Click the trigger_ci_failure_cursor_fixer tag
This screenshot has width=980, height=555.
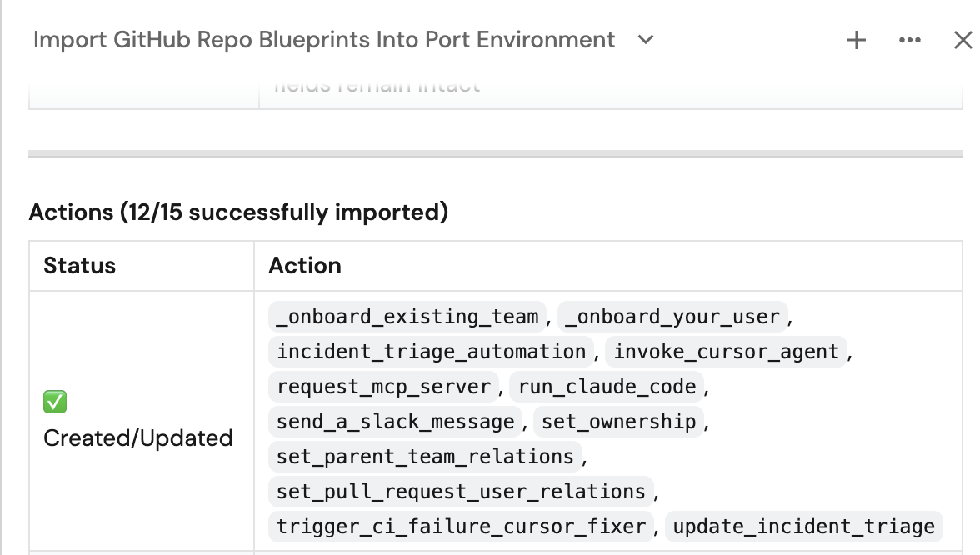[462, 527]
